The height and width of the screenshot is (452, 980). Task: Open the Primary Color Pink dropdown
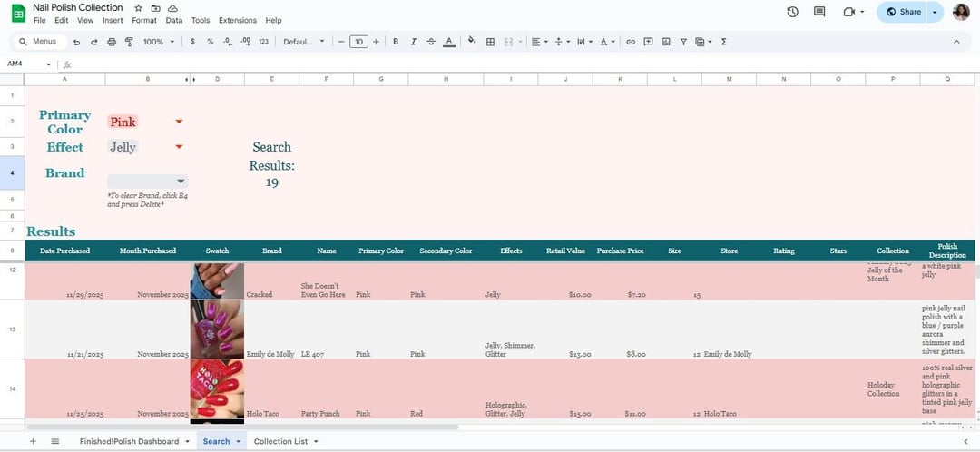pyautogui.click(x=179, y=122)
